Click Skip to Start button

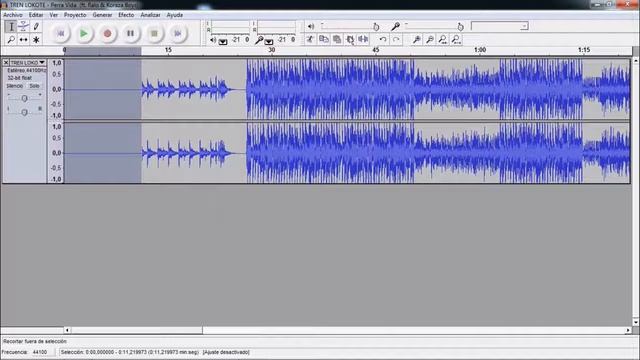[x=61, y=33]
